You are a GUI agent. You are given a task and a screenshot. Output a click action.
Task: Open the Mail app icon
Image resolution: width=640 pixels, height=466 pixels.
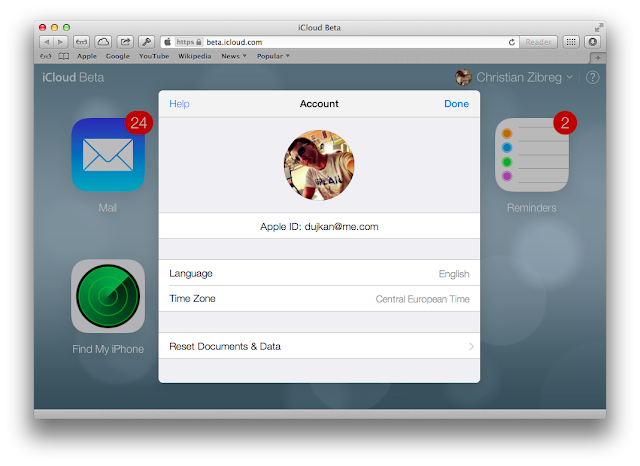[x=108, y=155]
